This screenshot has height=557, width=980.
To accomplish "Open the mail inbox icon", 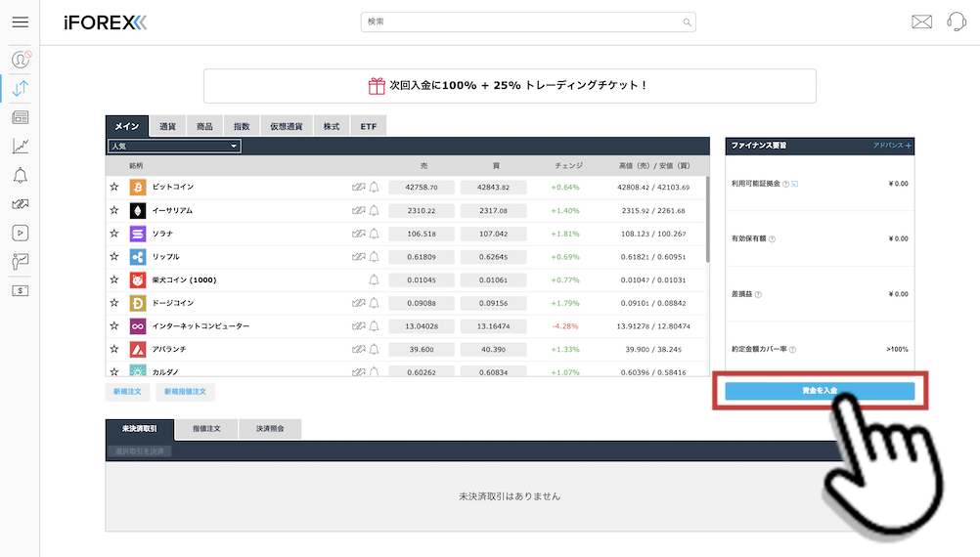I will tap(922, 22).
